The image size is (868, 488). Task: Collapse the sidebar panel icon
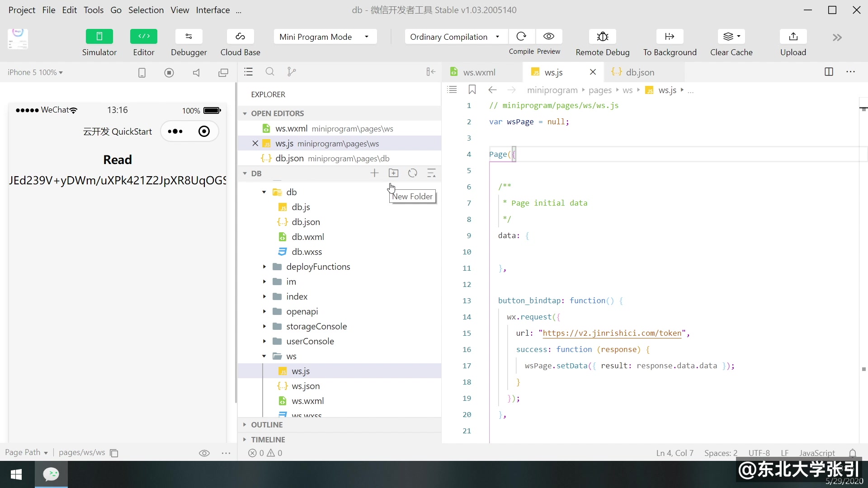(431, 72)
